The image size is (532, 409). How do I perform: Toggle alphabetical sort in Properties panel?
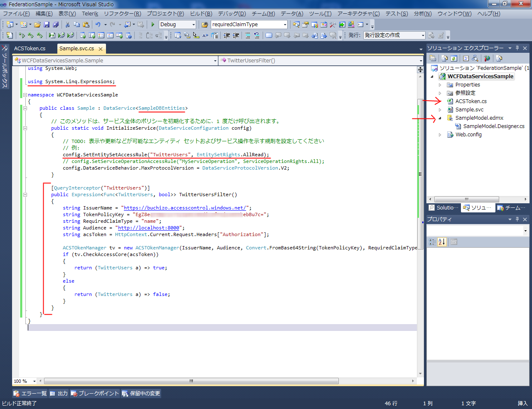click(x=442, y=242)
